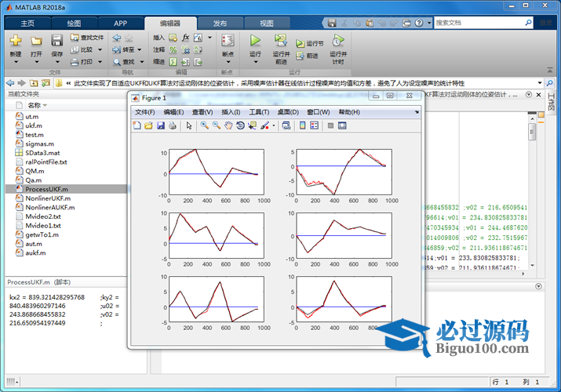The width and height of the screenshot is (561, 392).
Task: Click the up one folder icon
Action: (34, 83)
